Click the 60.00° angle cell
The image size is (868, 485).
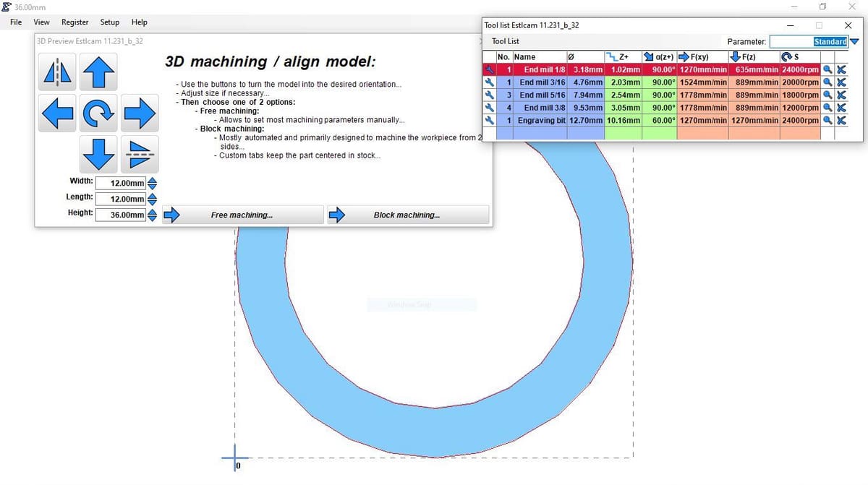pyautogui.click(x=660, y=120)
